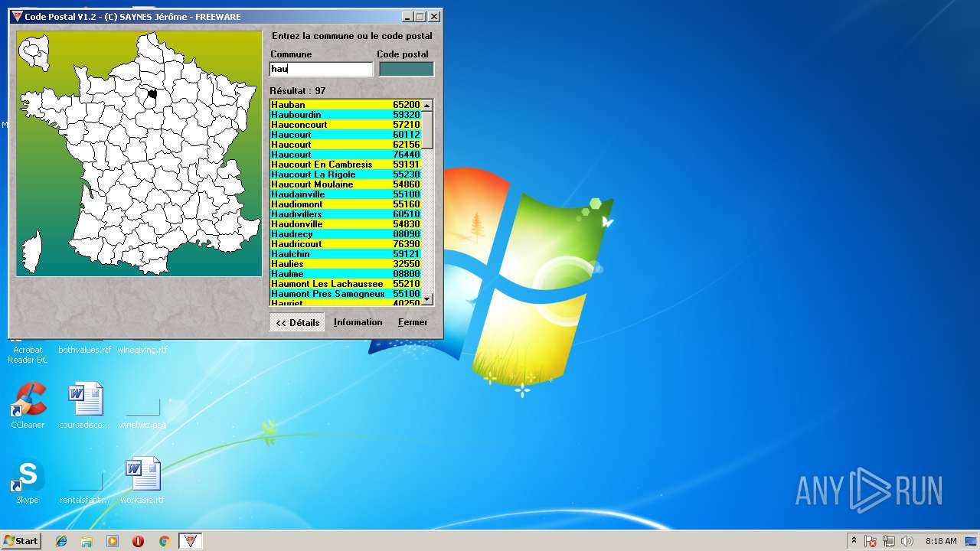Select workasia.rtf desktop file
The height and width of the screenshot is (551, 980).
click(x=143, y=481)
